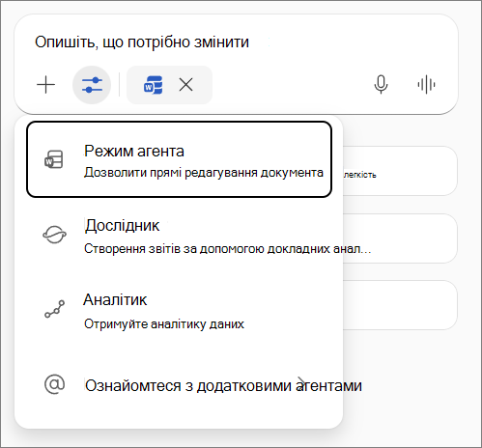Click 'Дозволити прямі редагування документа' text
482x448 pixels.
(204, 173)
